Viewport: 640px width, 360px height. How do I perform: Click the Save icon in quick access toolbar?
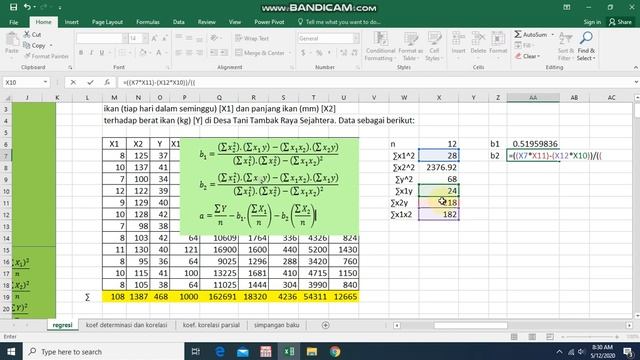pyautogui.click(x=13, y=7)
